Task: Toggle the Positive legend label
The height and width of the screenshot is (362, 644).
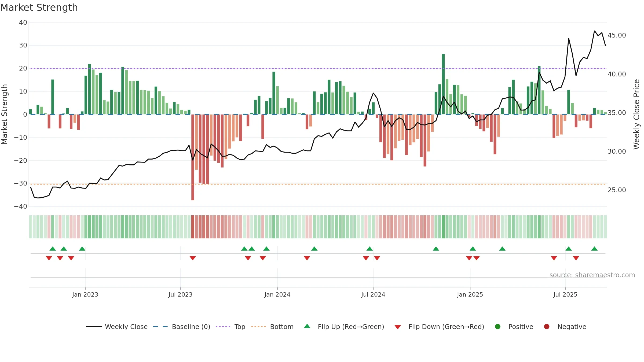Action: pyautogui.click(x=521, y=327)
